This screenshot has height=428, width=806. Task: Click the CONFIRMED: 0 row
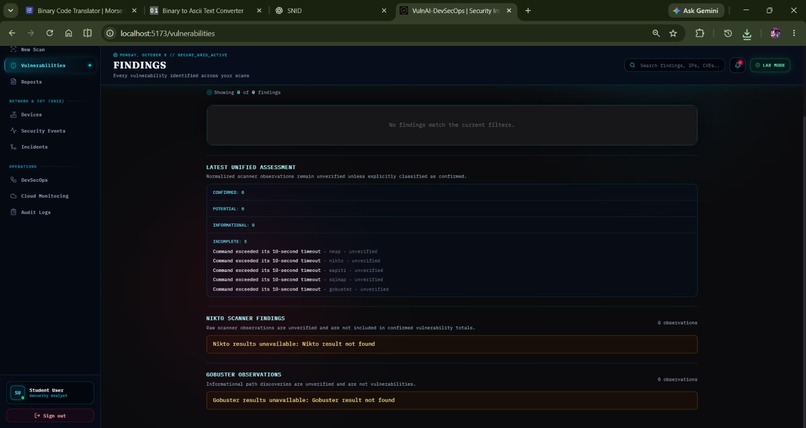[452, 193]
